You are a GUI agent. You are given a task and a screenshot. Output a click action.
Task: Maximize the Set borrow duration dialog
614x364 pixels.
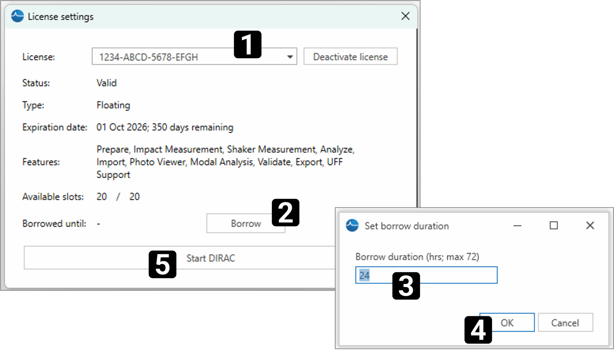pos(553,225)
